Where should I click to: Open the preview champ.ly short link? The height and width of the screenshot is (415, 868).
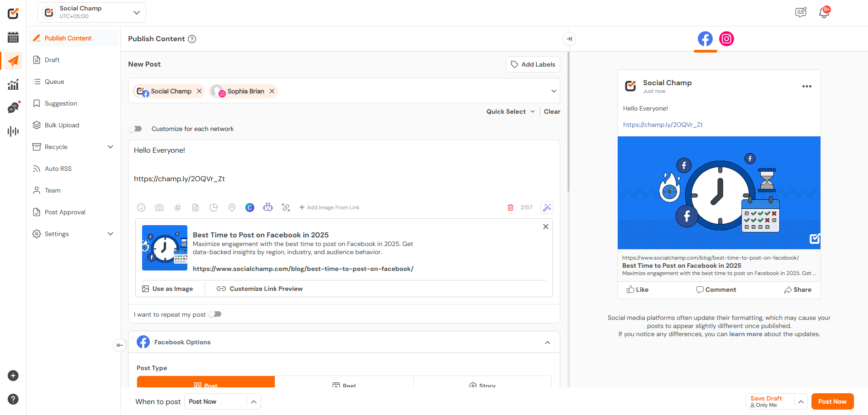pyautogui.click(x=663, y=125)
